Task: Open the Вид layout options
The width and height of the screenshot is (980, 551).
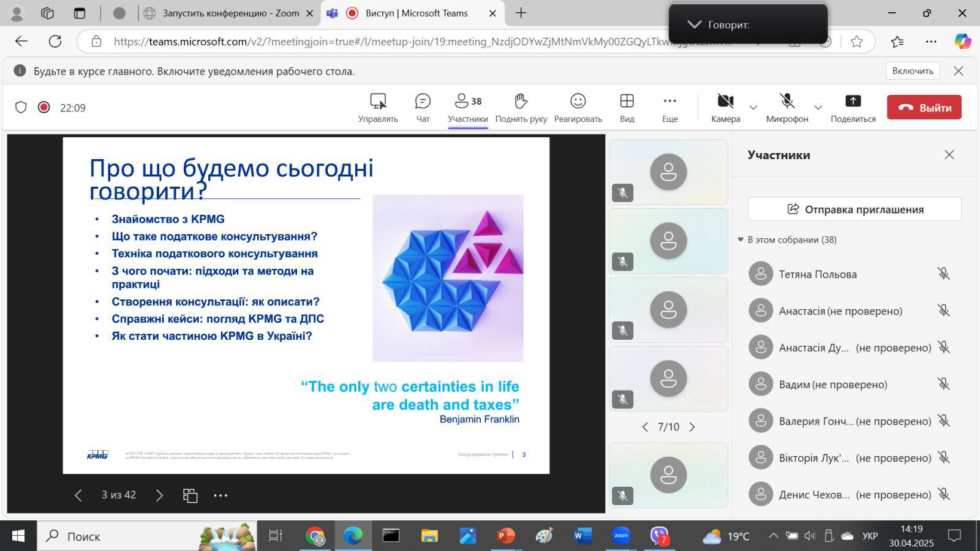Action: click(627, 107)
